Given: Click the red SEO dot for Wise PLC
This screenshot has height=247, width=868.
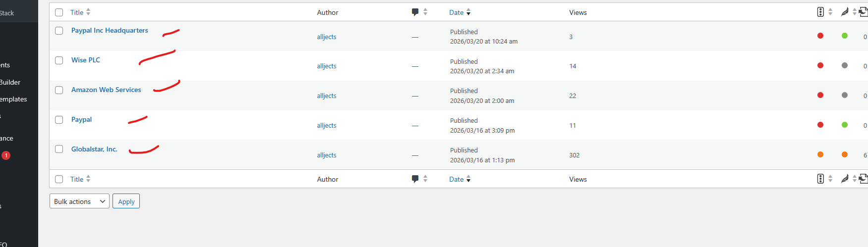Looking at the screenshot, I should click(820, 65).
